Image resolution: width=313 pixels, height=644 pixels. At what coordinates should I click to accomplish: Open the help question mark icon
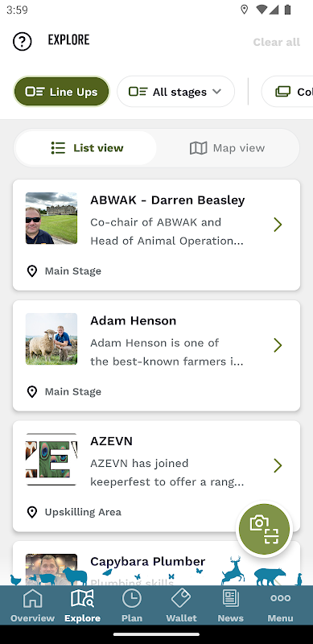23,42
